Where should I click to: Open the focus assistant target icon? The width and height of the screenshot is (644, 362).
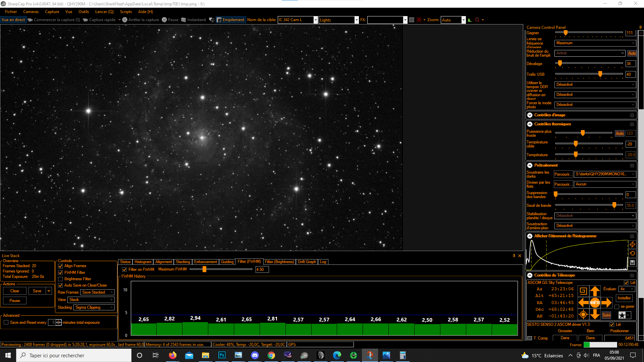point(477,20)
